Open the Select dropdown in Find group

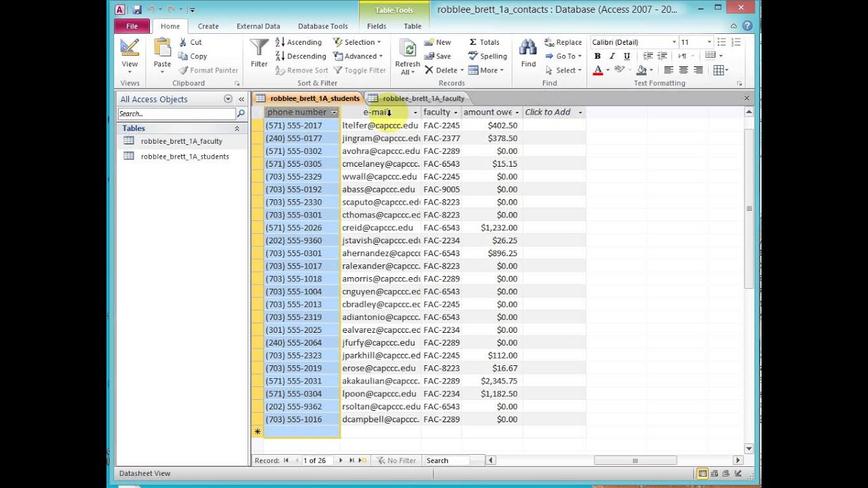(x=563, y=70)
